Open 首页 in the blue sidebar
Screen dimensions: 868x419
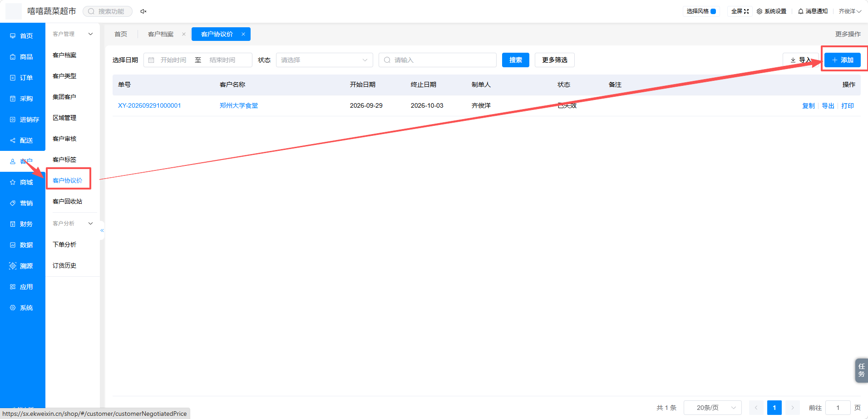[x=22, y=36]
